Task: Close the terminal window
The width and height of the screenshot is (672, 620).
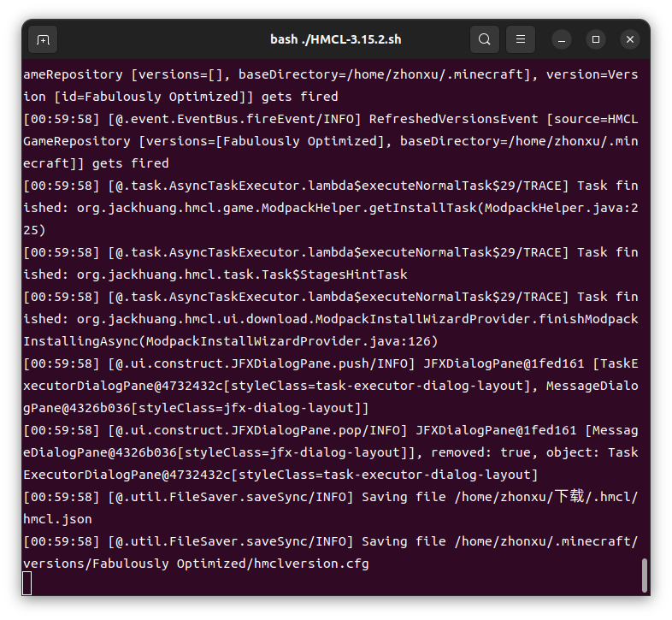Action: [x=630, y=40]
